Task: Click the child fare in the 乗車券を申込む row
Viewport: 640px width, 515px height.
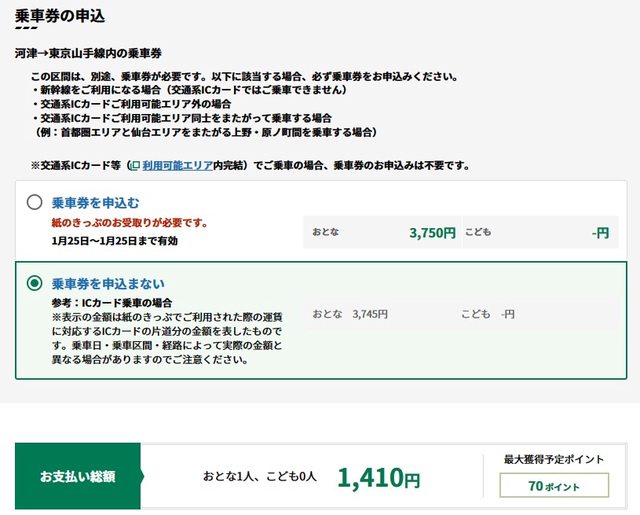Action: point(599,233)
